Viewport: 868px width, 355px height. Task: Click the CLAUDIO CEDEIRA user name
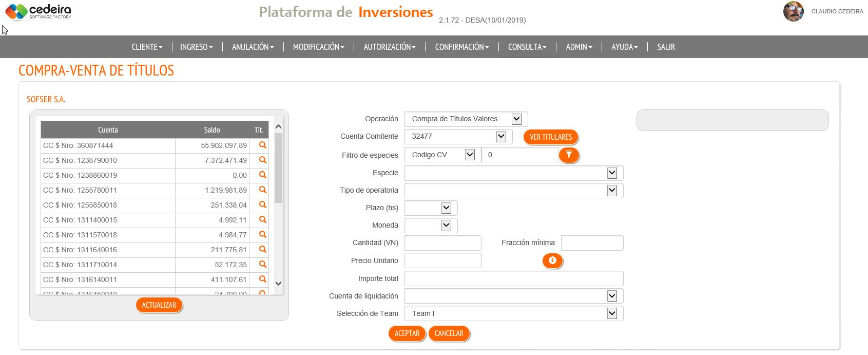tap(837, 11)
